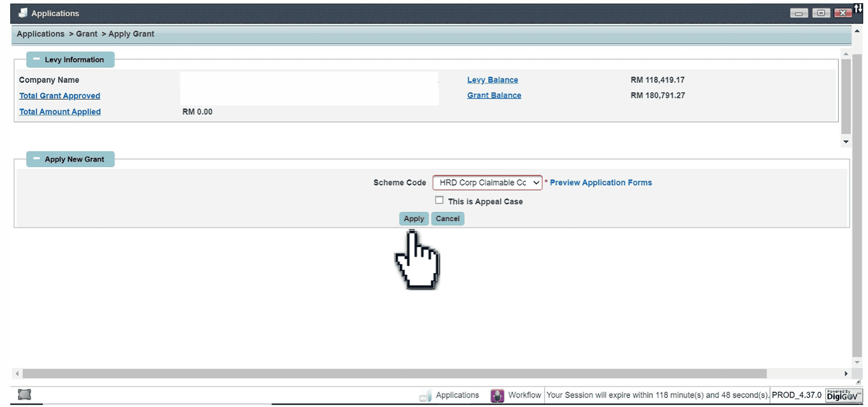The height and width of the screenshot is (407, 868).
Task: Open the Total Grant Approved link
Action: tap(59, 96)
